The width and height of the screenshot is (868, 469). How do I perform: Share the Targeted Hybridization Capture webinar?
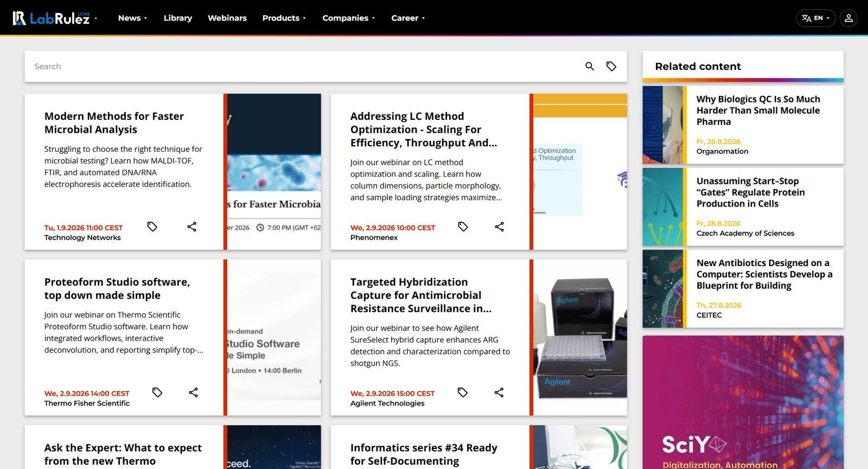[499, 393]
